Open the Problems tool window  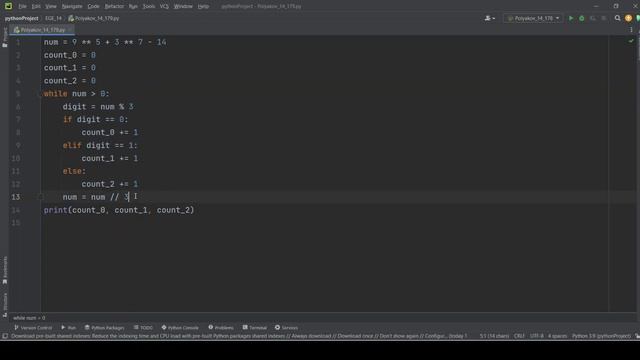click(221, 328)
